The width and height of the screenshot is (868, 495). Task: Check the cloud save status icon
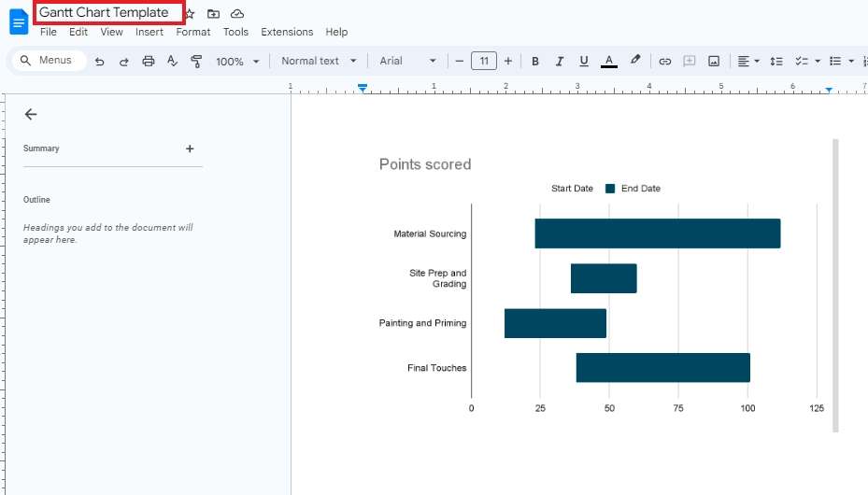coord(237,14)
